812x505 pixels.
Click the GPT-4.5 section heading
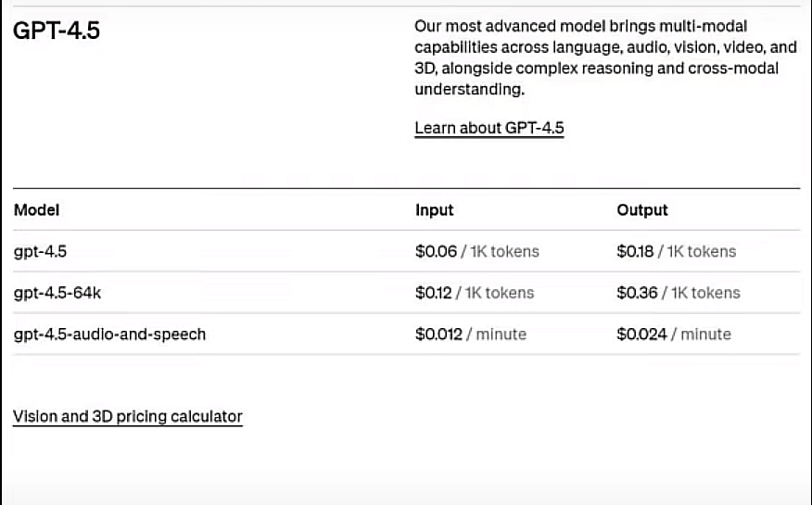pos(57,31)
